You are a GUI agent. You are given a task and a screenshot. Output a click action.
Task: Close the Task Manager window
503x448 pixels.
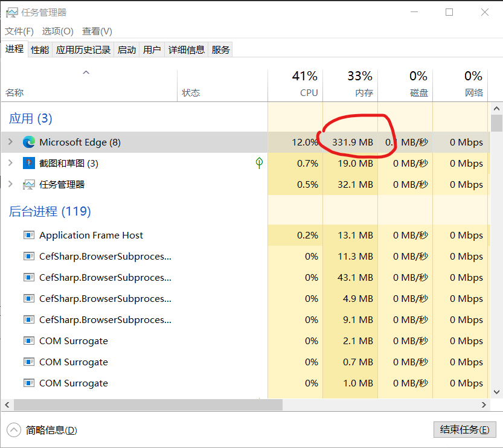pos(484,12)
